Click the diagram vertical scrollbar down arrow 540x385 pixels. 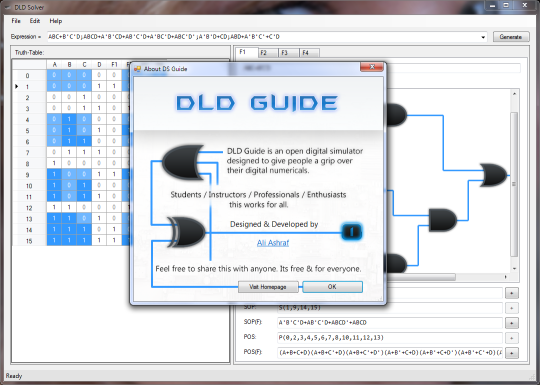514,269
